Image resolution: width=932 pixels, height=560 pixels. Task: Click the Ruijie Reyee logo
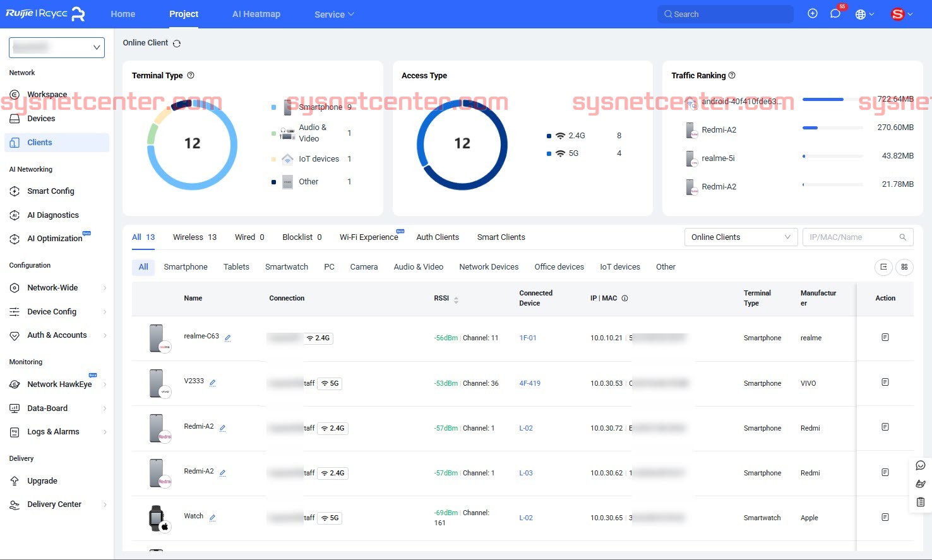[45, 14]
